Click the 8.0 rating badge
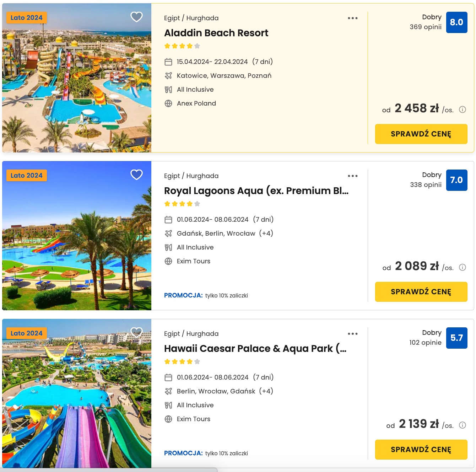The height and width of the screenshot is (472, 476). click(456, 22)
